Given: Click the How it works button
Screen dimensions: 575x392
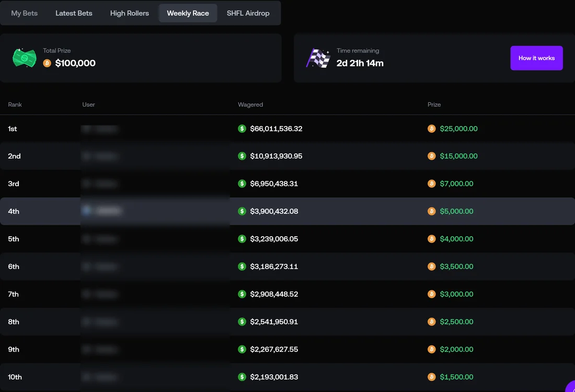Looking at the screenshot, I should [x=536, y=58].
